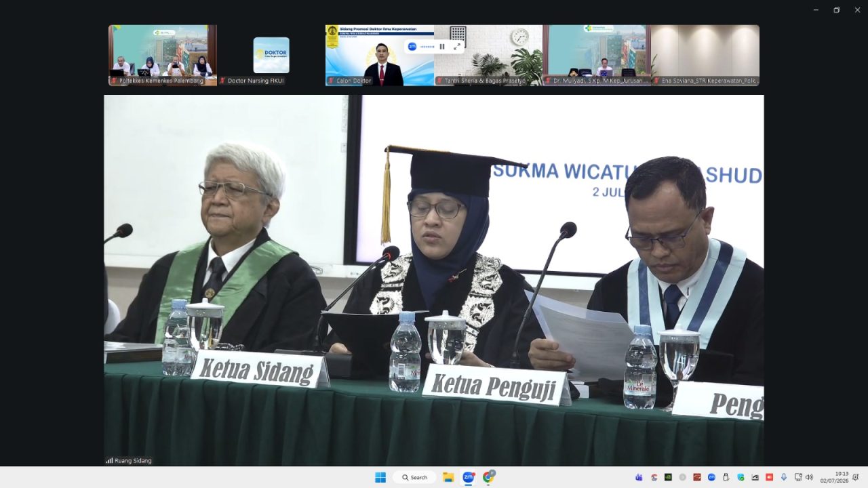The image size is (868, 488).
Task: Open notification center bell icon
Action: pos(856,477)
